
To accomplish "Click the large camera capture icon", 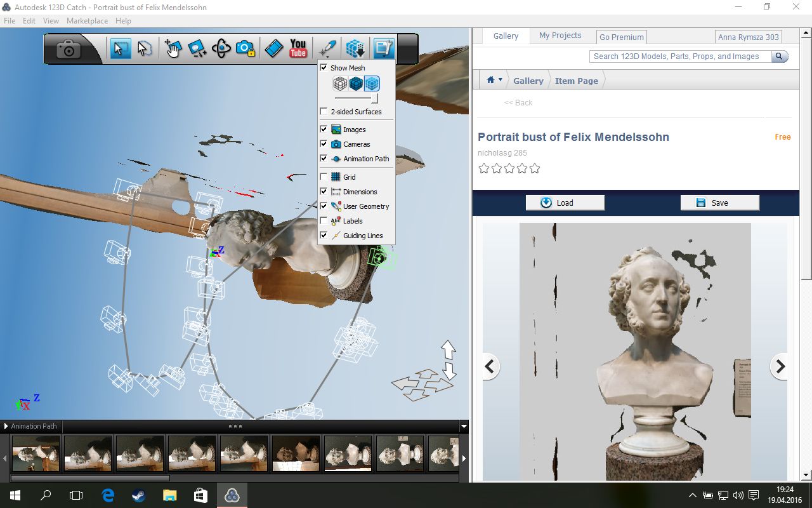I will (69, 49).
